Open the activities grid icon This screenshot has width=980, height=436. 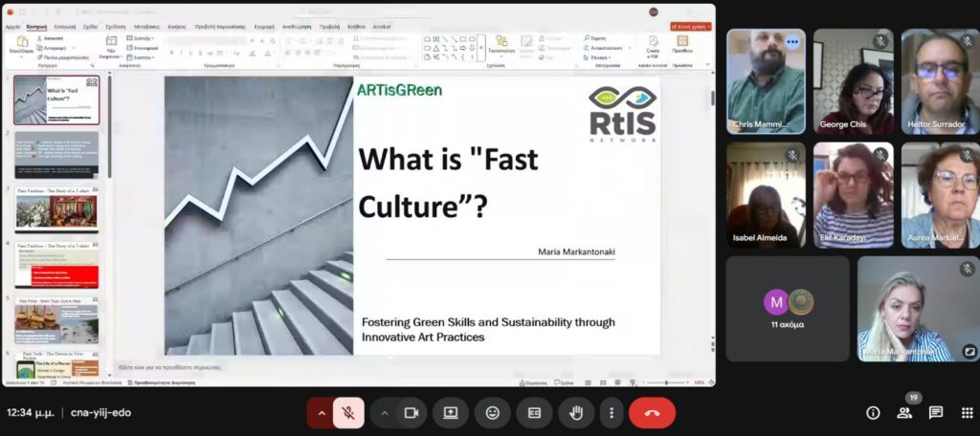(967, 413)
